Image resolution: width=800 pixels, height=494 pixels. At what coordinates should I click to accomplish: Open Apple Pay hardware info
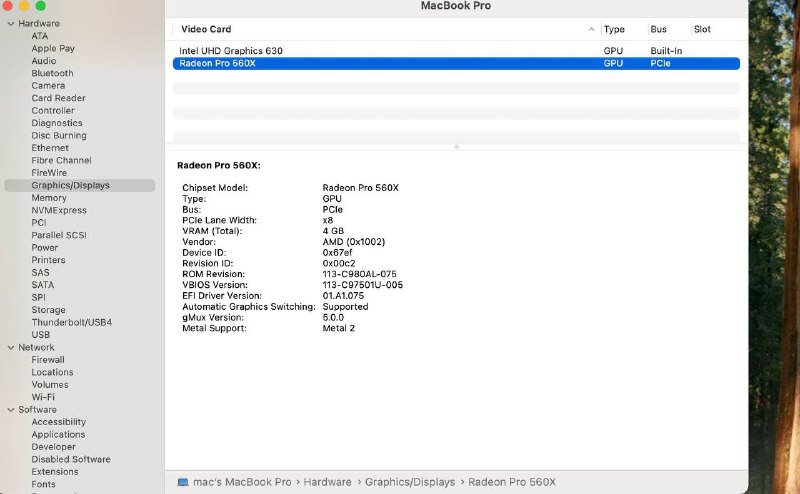[53, 48]
